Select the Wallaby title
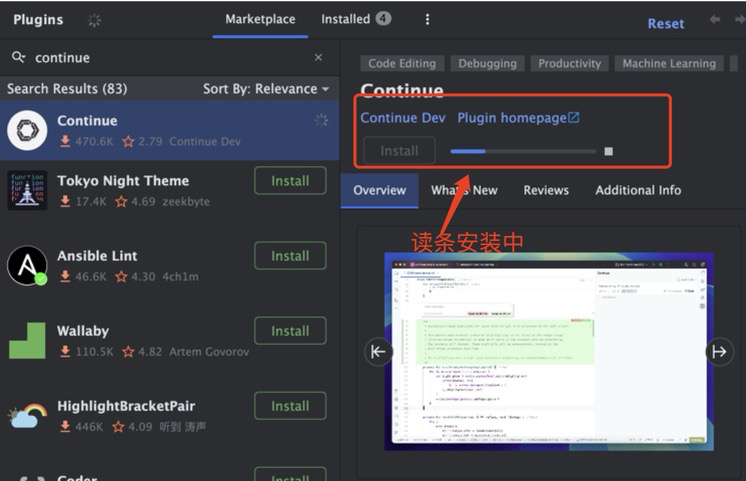Screen dimensions: 746x481 pos(83,331)
